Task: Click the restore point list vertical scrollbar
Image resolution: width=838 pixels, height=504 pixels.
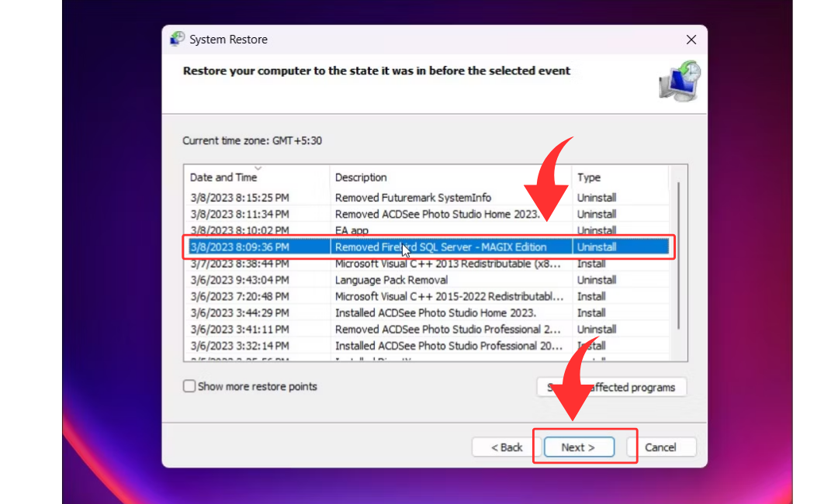Action: [x=679, y=256]
